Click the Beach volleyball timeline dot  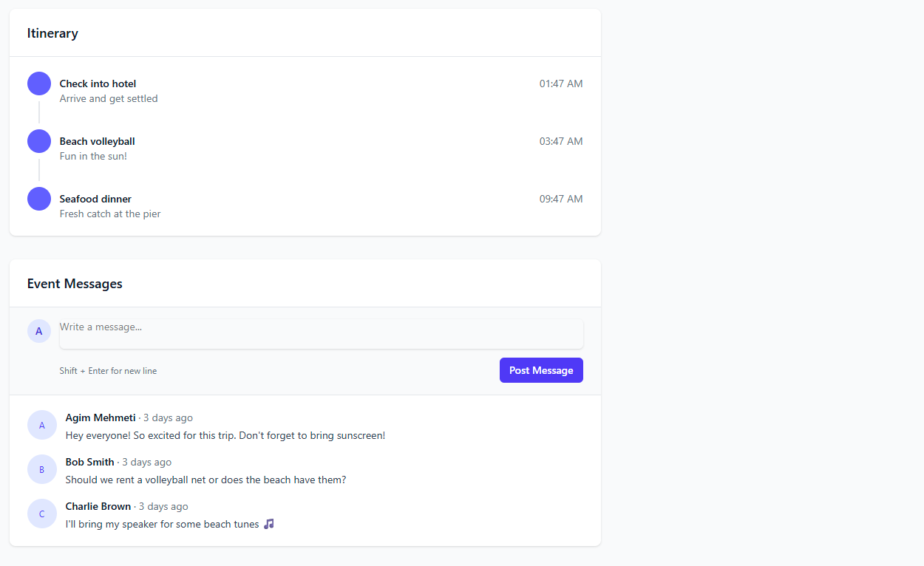pos(38,140)
